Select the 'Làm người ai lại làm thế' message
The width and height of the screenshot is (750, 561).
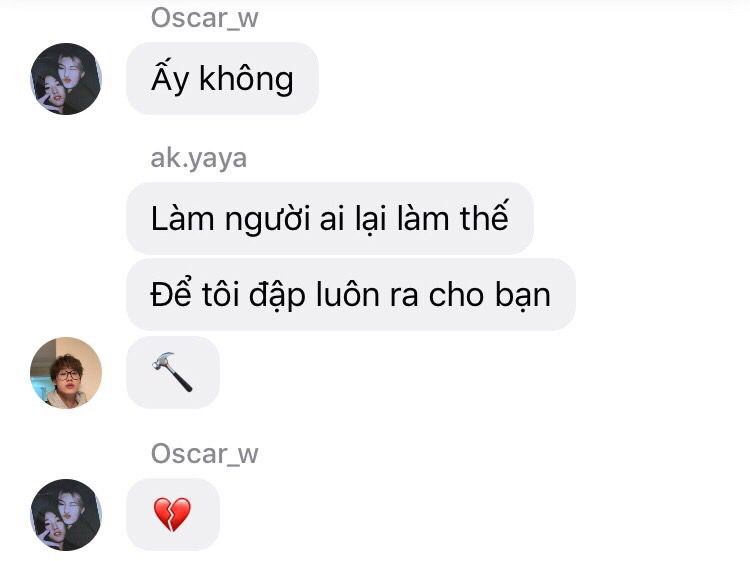coord(330,218)
